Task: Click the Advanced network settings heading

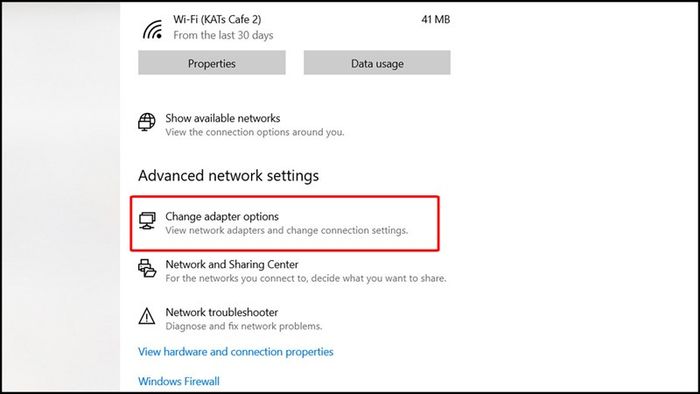Action: 229,175
